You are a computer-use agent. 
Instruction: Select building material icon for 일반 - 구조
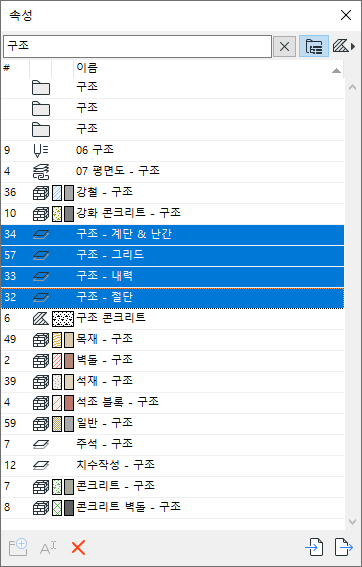pos(41,423)
